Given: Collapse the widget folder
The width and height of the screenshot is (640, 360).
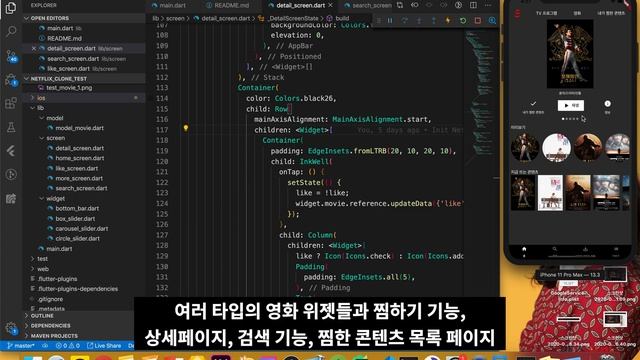Looking at the screenshot, I should point(83,198).
